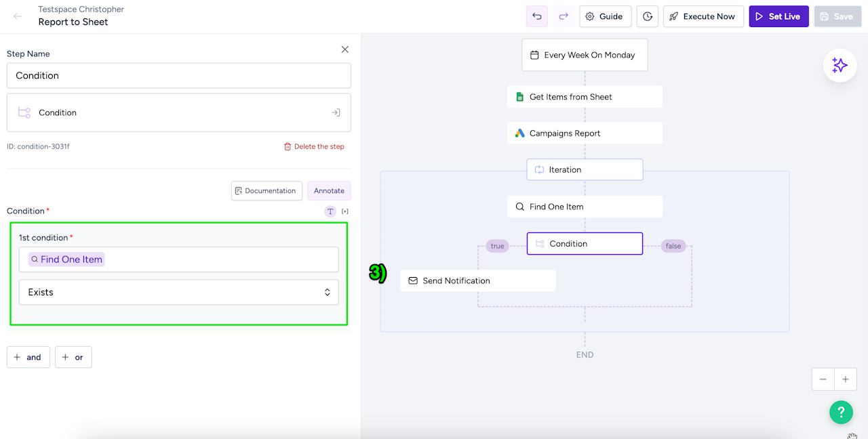Add an 'and' condition

[x=28, y=357]
